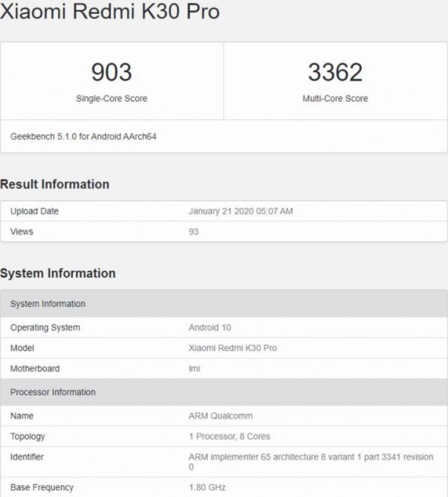Click the Xiaomi Redmi K30 Pro page title

(110, 11)
